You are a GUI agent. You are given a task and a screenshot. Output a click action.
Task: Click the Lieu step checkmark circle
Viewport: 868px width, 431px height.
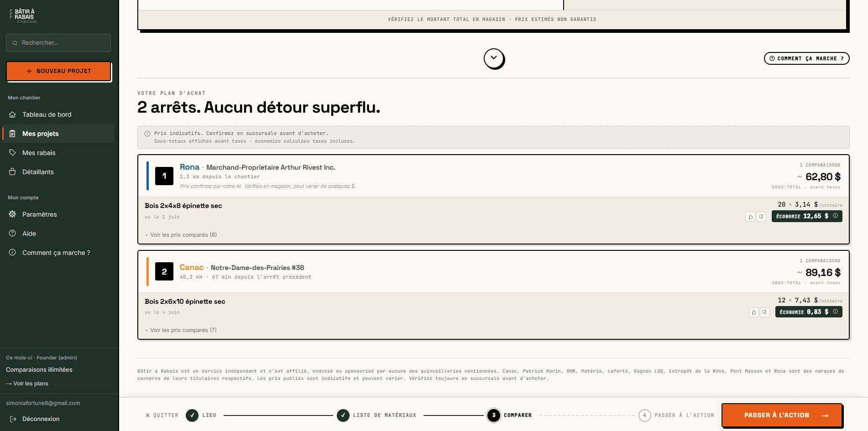(192, 415)
